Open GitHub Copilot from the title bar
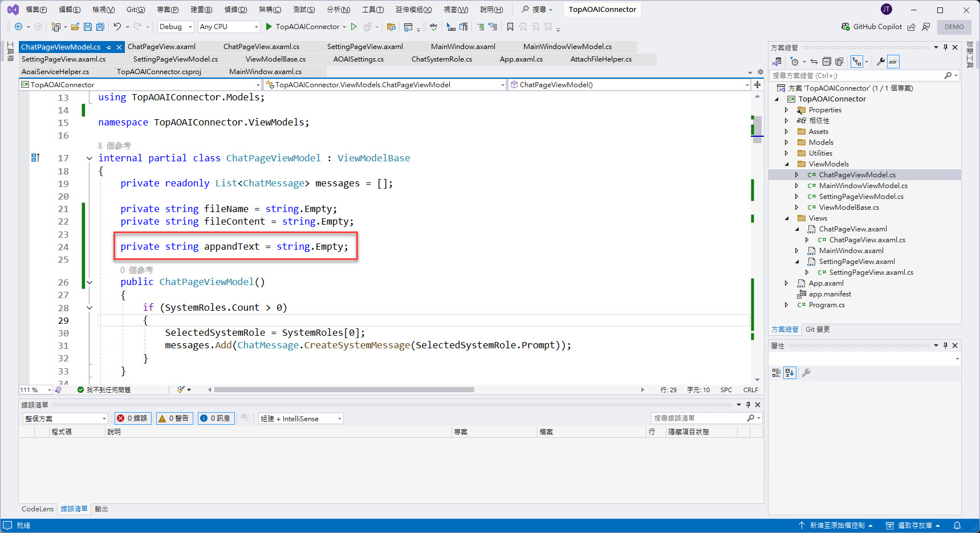The height and width of the screenshot is (533, 980). [x=872, y=27]
